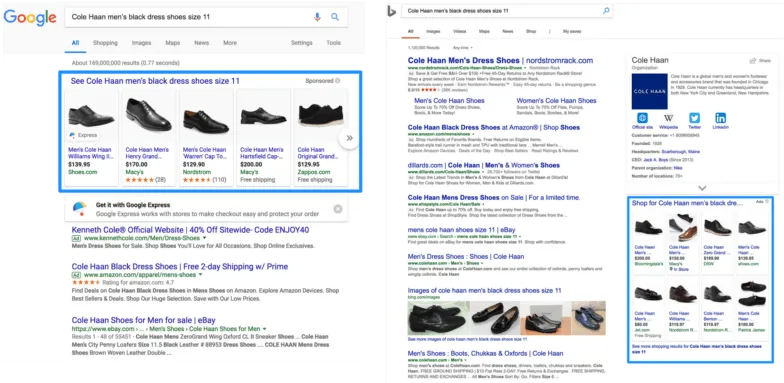784x383 pixels.
Task: Select Bing's Images tab
Action: tap(433, 32)
